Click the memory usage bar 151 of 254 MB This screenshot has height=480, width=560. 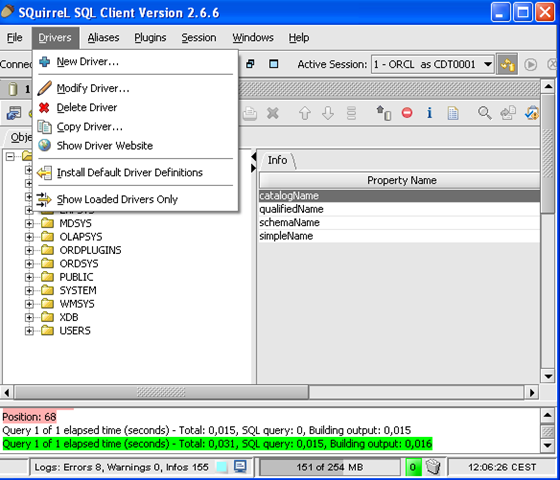click(x=329, y=467)
